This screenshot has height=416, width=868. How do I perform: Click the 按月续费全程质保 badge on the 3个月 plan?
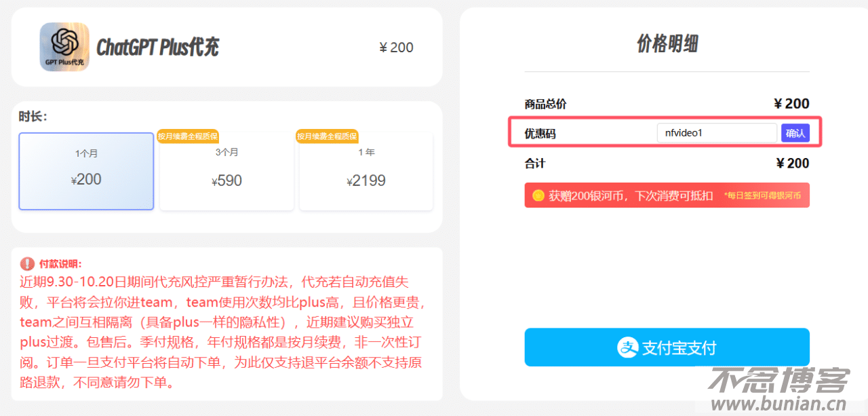pos(188,135)
